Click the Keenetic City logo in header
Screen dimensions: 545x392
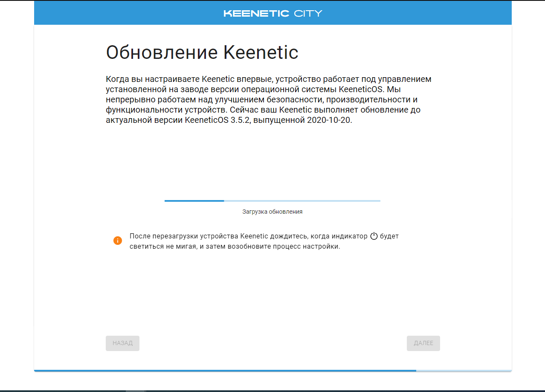[273, 13]
